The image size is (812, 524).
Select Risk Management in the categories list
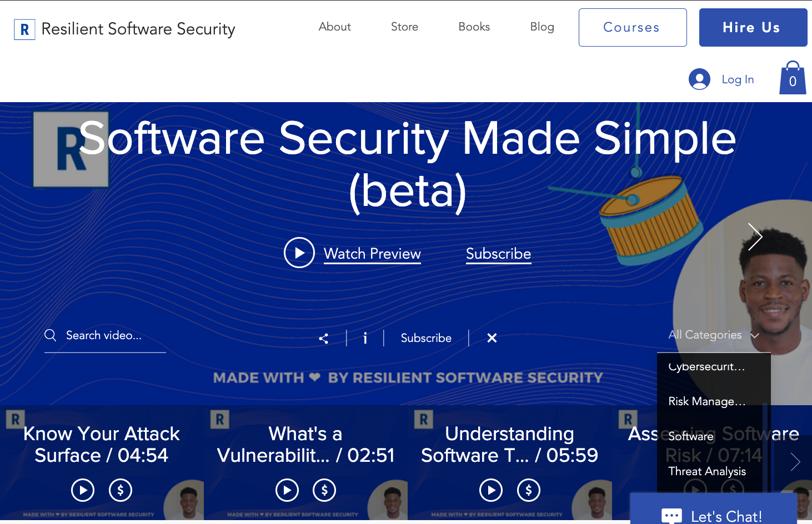coord(708,401)
